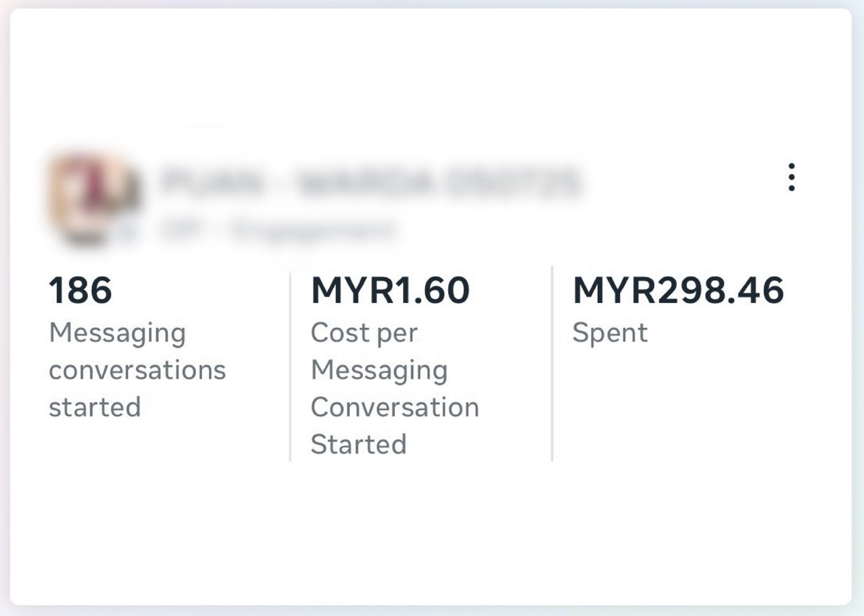Click the MYR1.60 cost value
The image size is (864, 616).
point(390,290)
